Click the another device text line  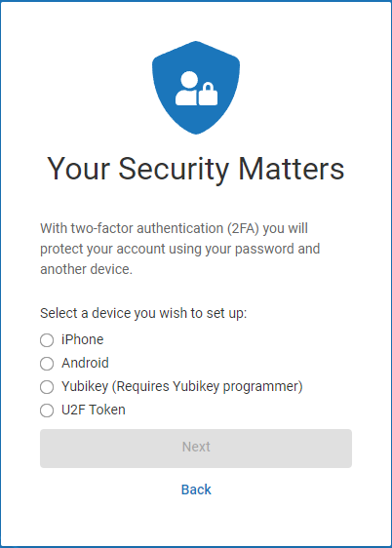click(x=86, y=269)
